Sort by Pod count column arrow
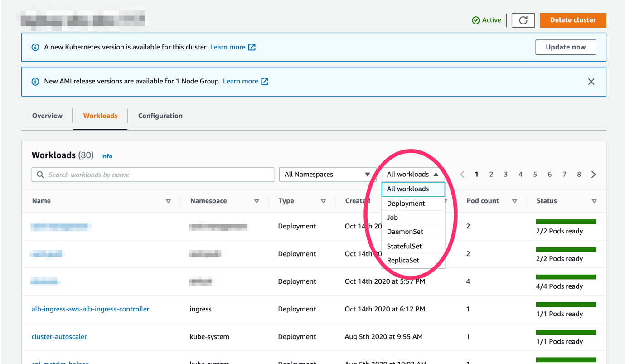This screenshot has width=625, height=364. (x=514, y=201)
